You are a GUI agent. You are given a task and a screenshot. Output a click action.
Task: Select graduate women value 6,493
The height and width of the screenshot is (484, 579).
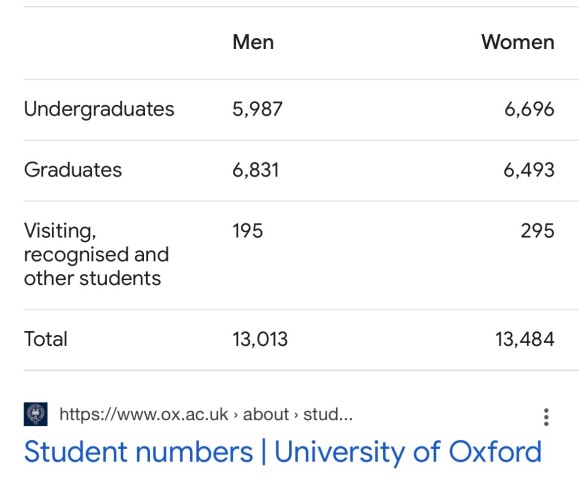(529, 170)
